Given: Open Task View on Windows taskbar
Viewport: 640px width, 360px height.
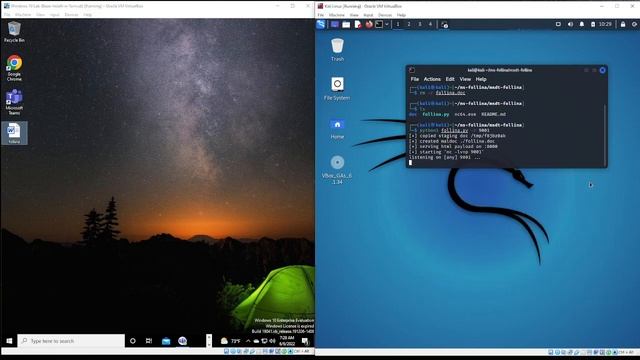Looking at the screenshot, I should [149, 341].
